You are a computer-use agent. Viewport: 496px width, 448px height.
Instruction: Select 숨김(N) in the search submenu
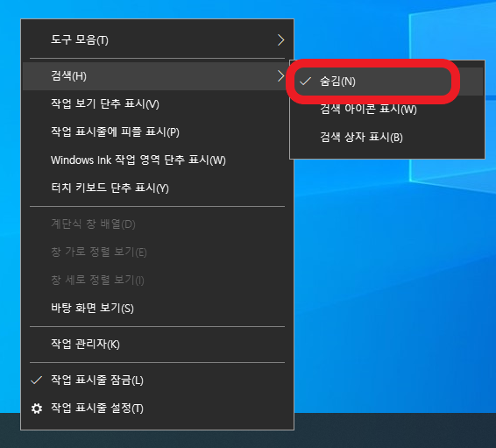386,82
